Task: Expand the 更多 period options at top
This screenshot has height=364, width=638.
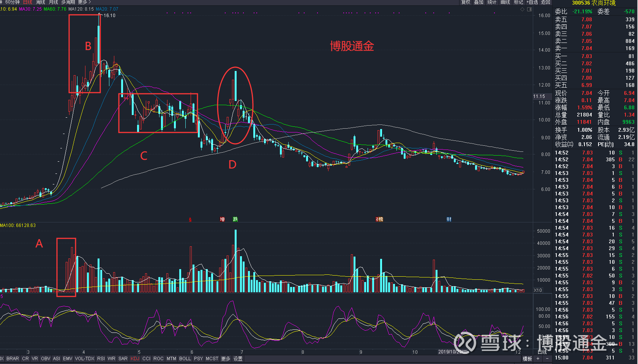Action: click(84, 2)
